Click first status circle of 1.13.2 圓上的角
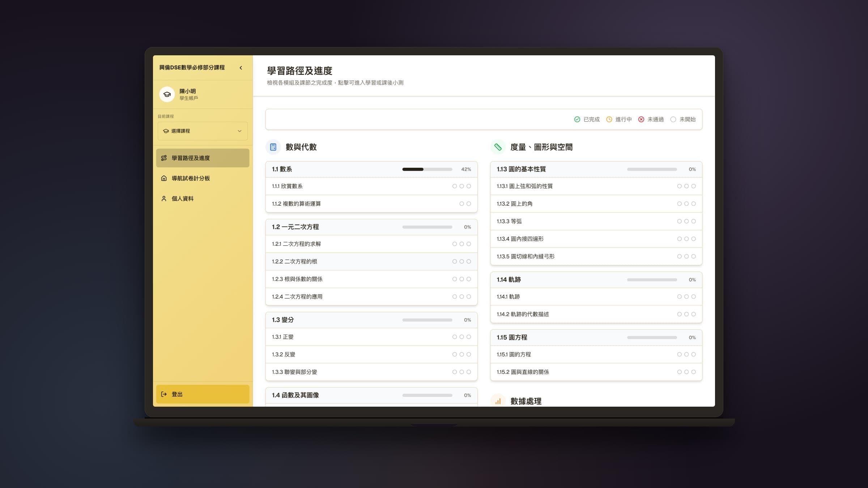The width and height of the screenshot is (868, 488). coord(679,204)
